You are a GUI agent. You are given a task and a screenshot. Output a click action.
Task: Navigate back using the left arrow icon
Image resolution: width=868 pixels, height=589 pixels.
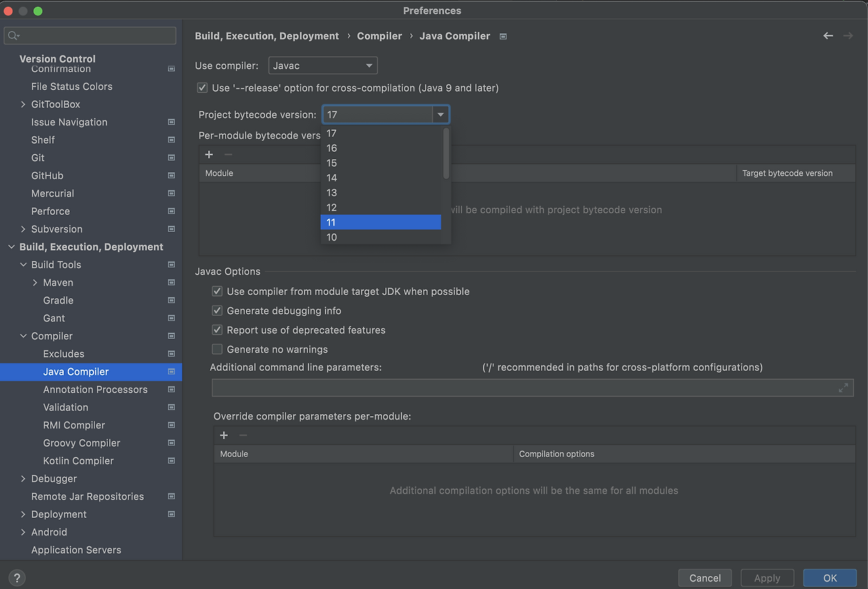828,35
